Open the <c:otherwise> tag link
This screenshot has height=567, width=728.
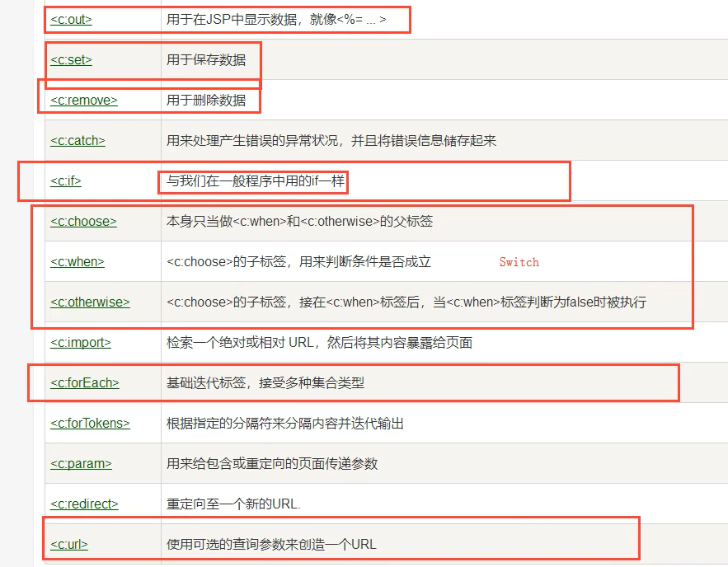coord(90,302)
